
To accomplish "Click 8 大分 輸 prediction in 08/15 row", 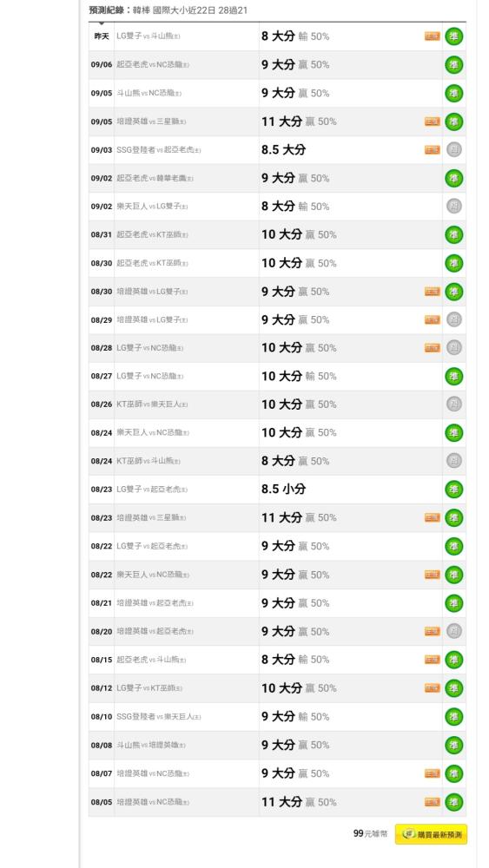I will (x=295, y=660).
